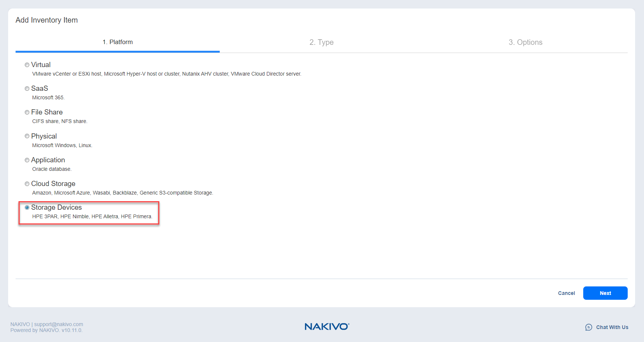Viewport: 644px width, 342px height.
Task: Choose the Cloud Storage radio button
Action: [x=27, y=184]
